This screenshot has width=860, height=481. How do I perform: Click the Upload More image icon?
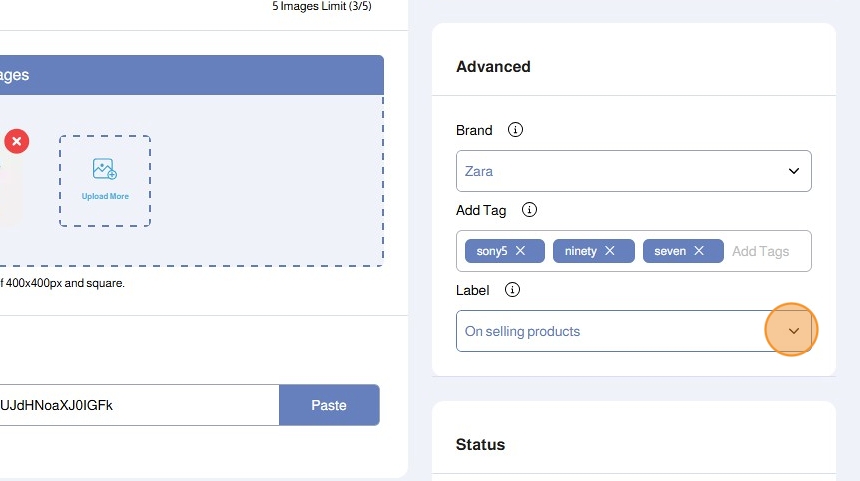105,169
